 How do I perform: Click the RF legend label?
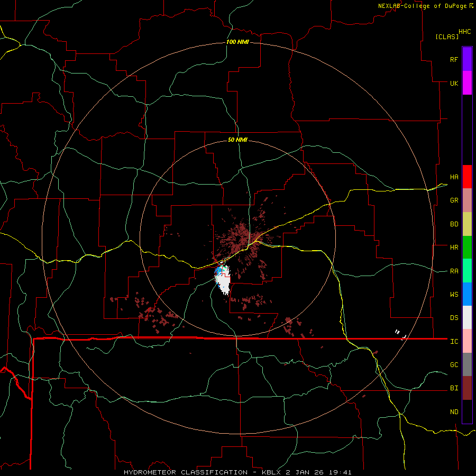pos(454,59)
